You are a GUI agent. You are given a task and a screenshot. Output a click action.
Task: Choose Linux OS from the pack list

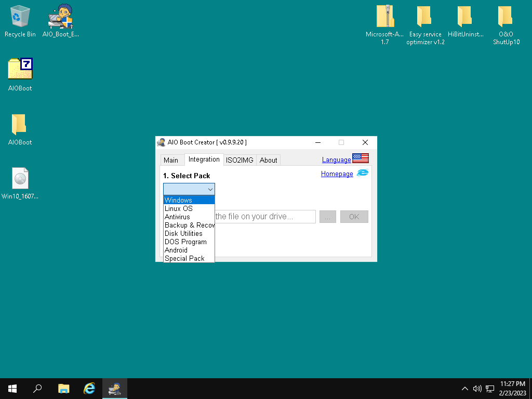coord(179,208)
